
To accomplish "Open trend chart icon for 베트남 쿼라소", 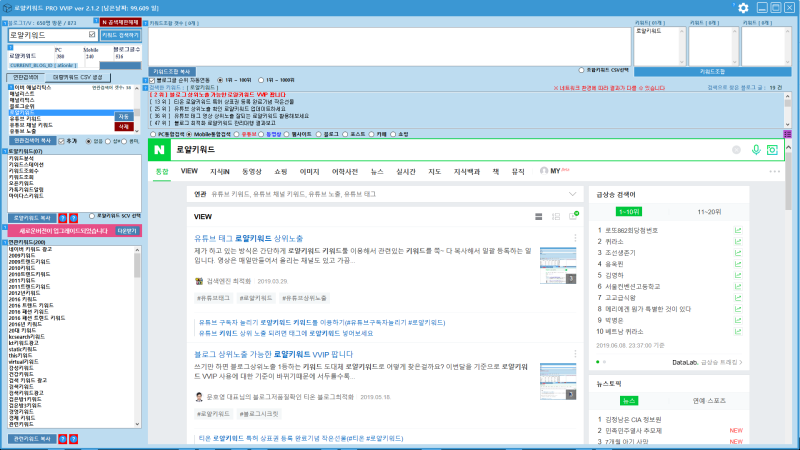I will click(x=738, y=331).
